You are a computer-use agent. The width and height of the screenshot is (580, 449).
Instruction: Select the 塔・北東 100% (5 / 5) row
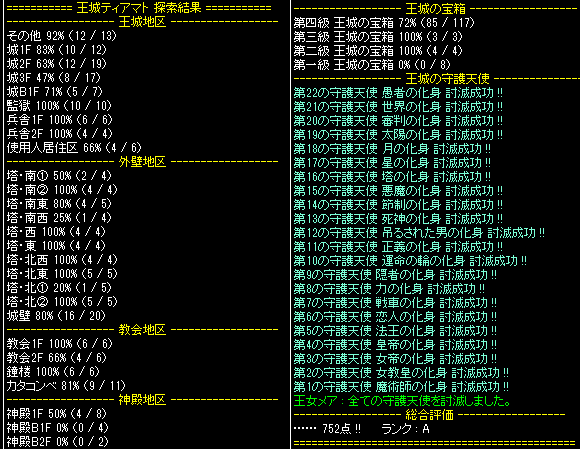coord(62,274)
